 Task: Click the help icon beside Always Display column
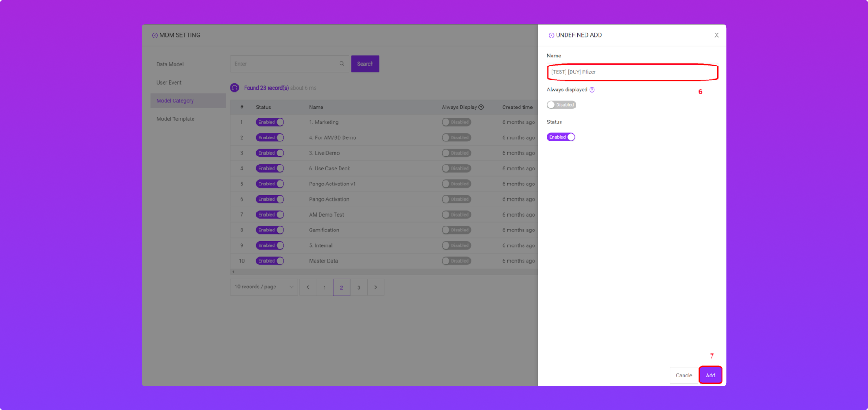pyautogui.click(x=481, y=108)
